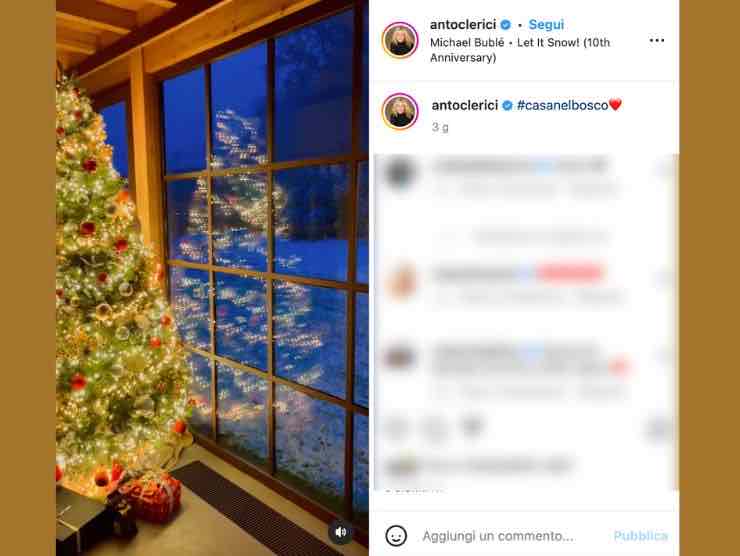Click the Christmas tree video post
The width and height of the screenshot is (740, 556).
tap(212, 278)
